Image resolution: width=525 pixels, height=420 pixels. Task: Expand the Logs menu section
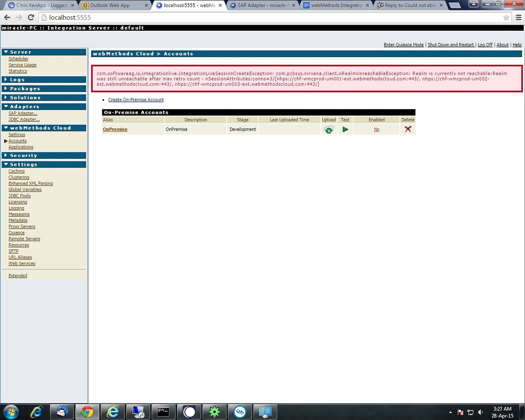coord(44,79)
